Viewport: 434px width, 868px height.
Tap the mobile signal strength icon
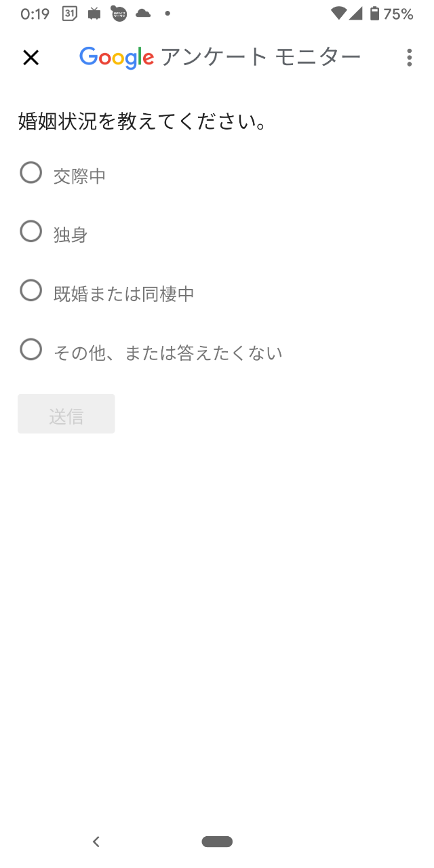(x=356, y=14)
